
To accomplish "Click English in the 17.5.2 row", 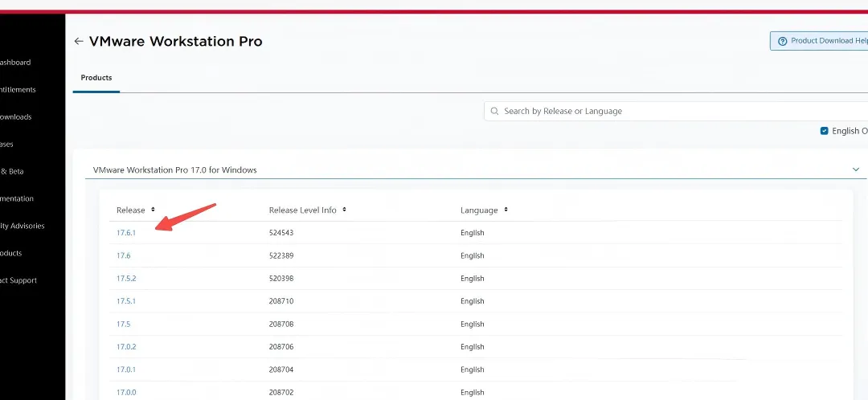I will [473, 278].
